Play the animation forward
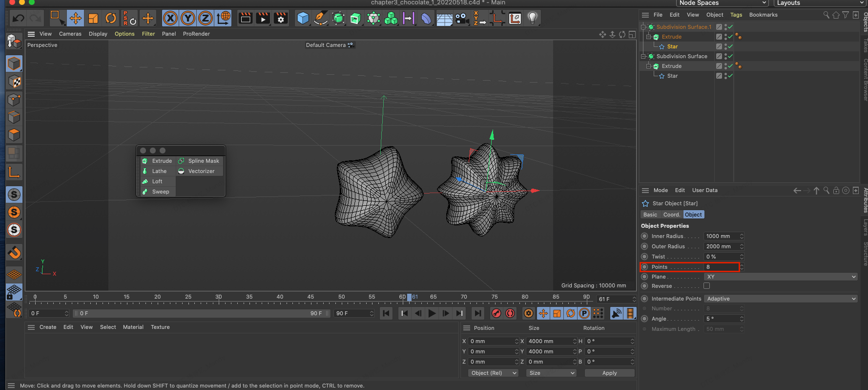The width and height of the screenshot is (868, 390). (432, 313)
